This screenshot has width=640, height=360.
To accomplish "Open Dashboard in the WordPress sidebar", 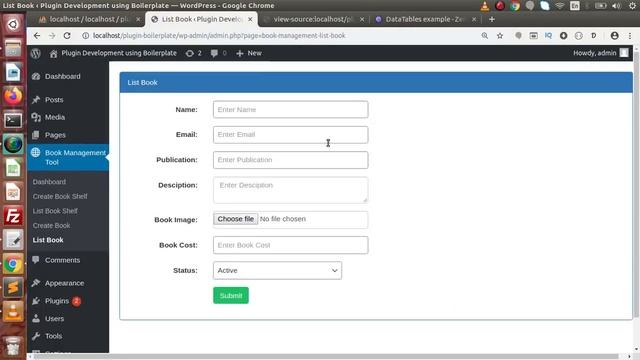I will tap(62, 76).
